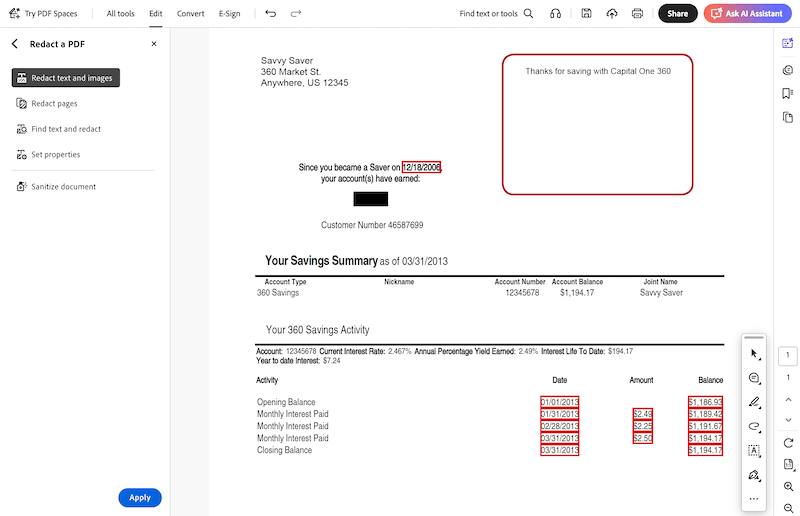Rotate the page view
Image resolution: width=800 pixels, height=516 pixels.
pyautogui.click(x=788, y=443)
